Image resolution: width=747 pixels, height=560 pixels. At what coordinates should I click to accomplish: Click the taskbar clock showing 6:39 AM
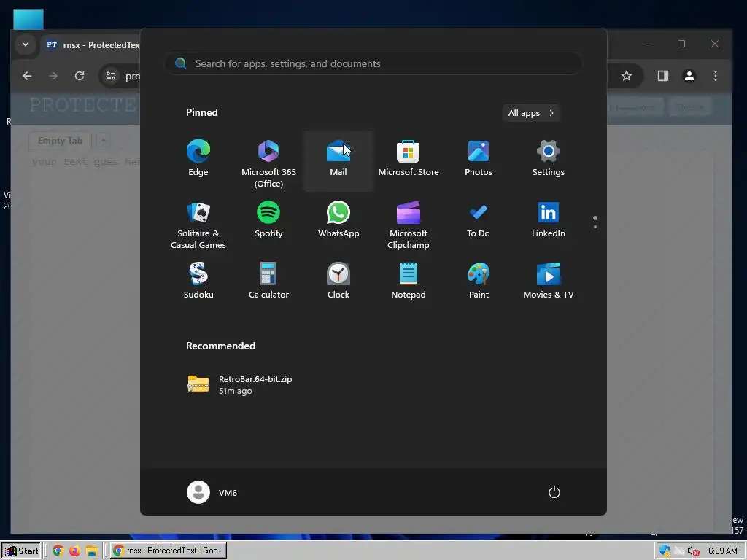click(723, 551)
